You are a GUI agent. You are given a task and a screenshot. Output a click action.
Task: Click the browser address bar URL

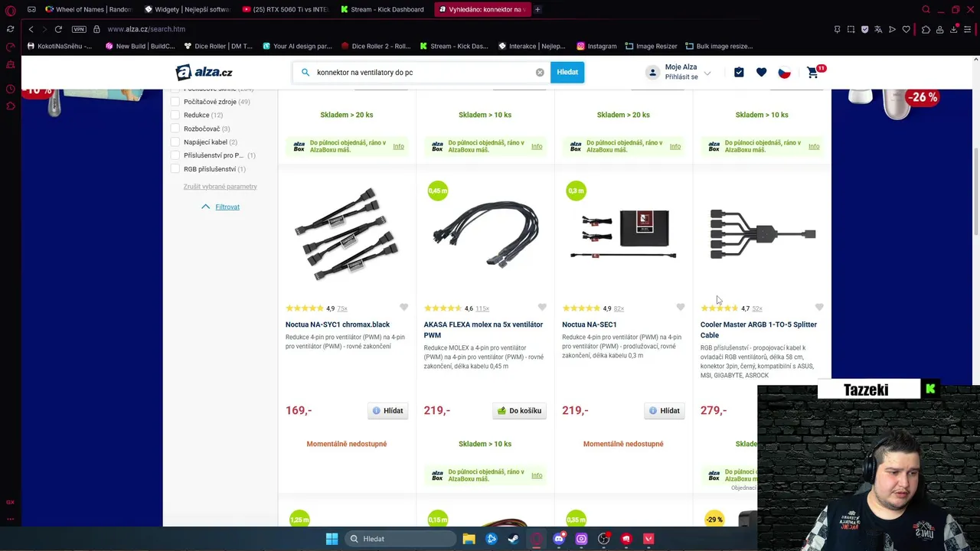pyautogui.click(x=146, y=29)
